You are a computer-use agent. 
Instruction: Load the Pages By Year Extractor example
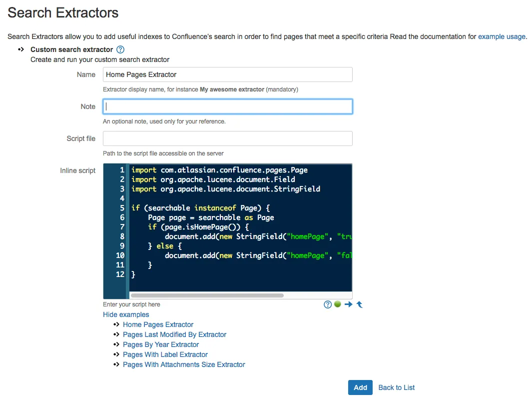pos(161,344)
